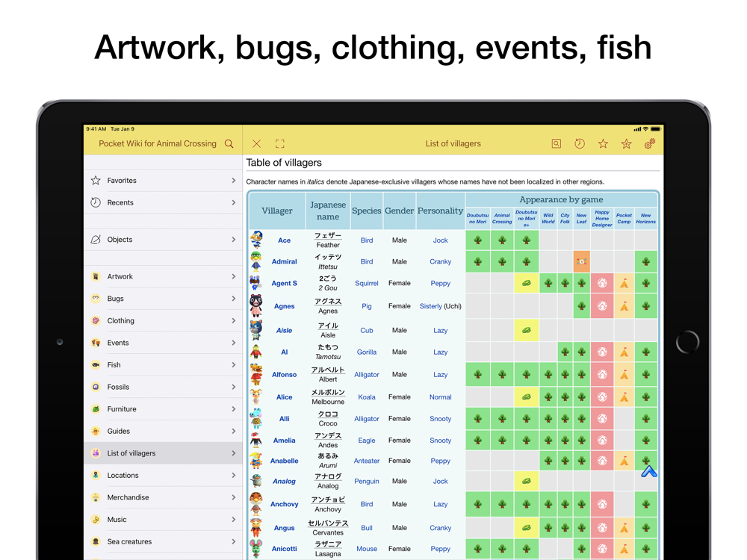747x560 pixels.
Task: Open the Wild World column header link
Action: pos(548,219)
